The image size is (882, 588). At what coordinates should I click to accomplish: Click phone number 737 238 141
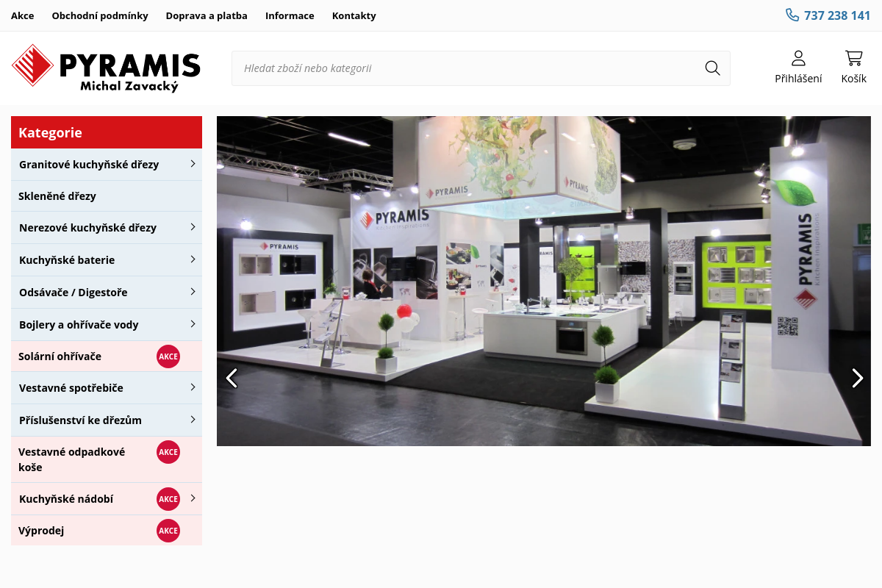pos(837,15)
